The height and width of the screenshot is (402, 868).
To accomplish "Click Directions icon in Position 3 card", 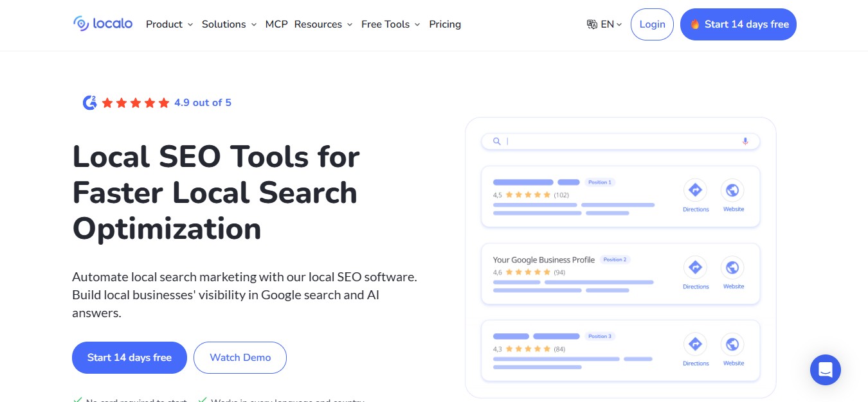I will click(695, 344).
